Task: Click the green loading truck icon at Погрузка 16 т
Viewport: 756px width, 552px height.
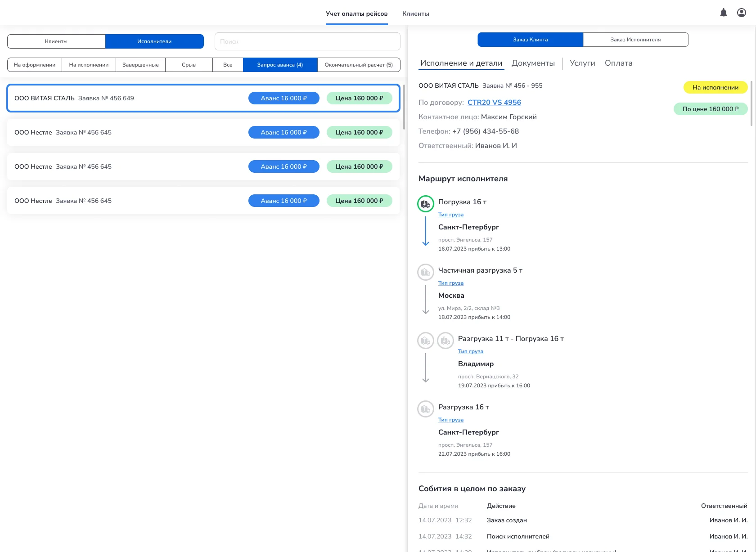Action: (x=426, y=204)
